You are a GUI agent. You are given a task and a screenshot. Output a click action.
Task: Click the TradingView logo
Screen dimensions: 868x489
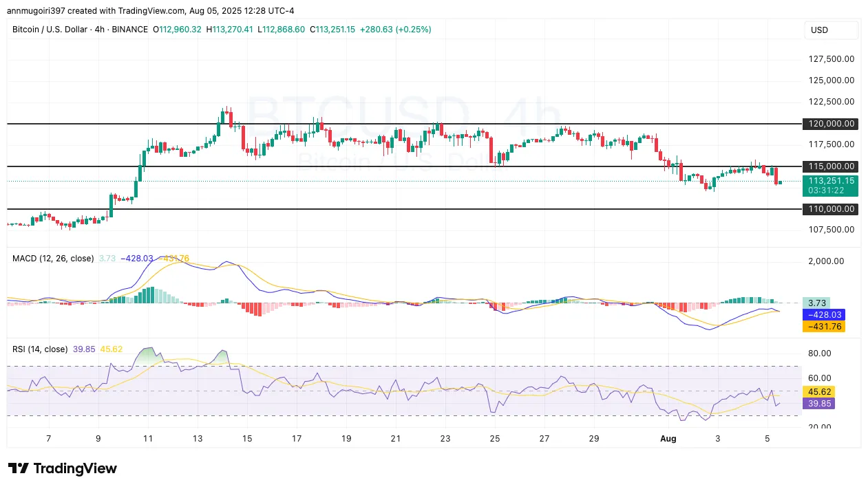[x=62, y=468]
